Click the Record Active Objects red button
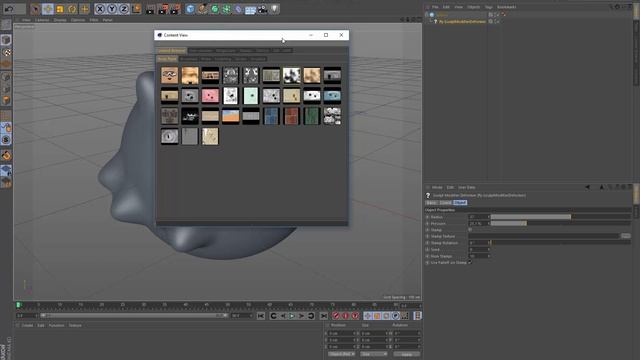This screenshot has height=360, width=640. [x=336, y=316]
